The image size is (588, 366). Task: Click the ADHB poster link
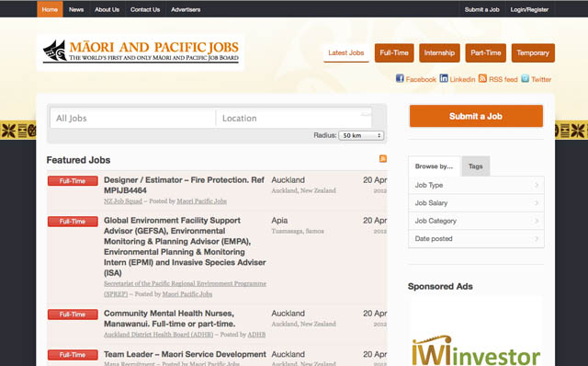[x=256, y=335]
